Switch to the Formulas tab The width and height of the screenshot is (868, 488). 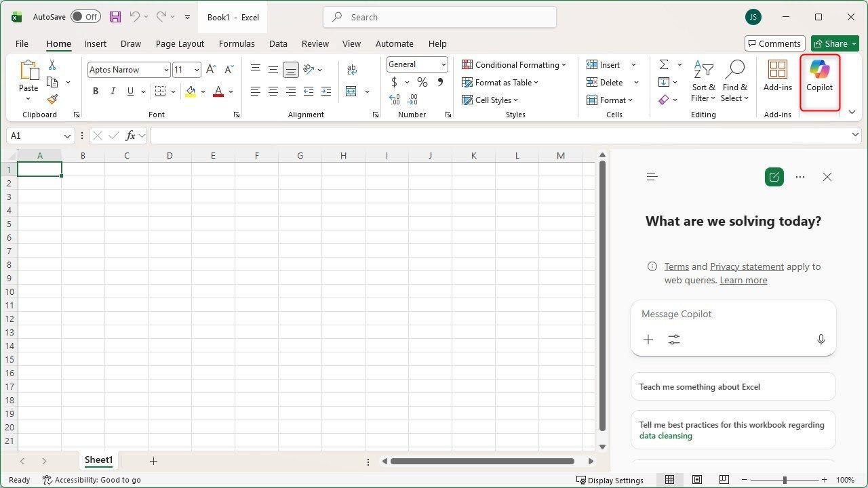[x=237, y=43]
